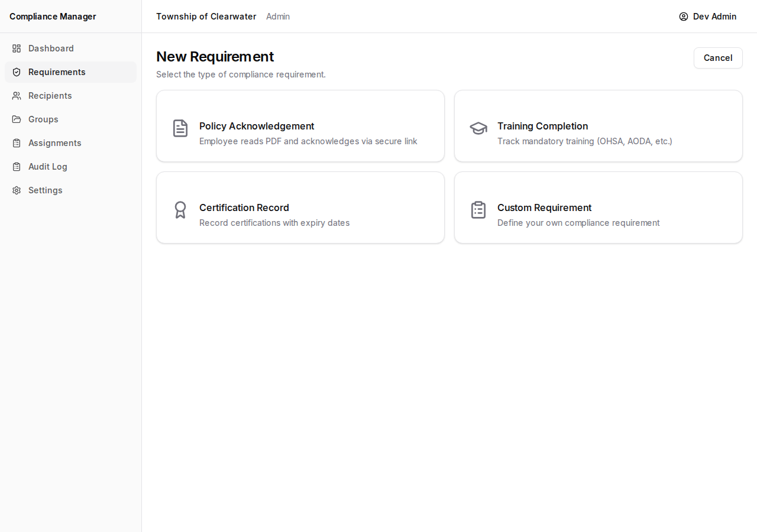The image size is (757, 532).
Task: Open the Assignments page
Action: tap(70, 143)
